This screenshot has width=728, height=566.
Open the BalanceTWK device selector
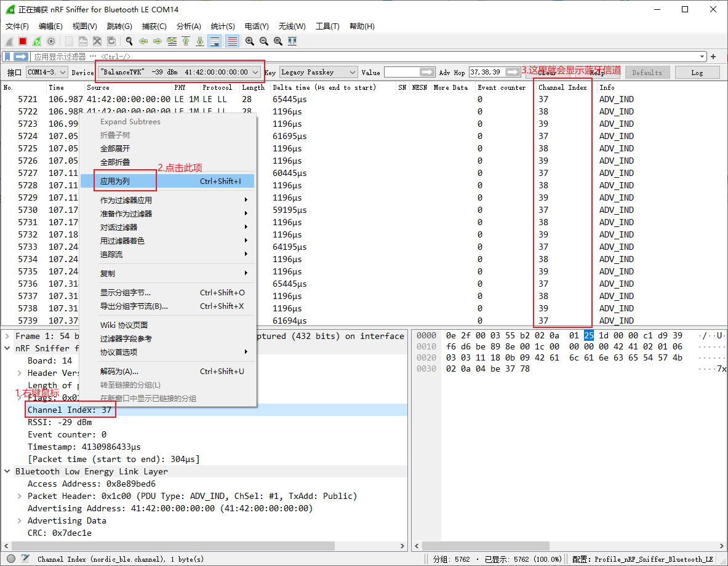click(178, 72)
